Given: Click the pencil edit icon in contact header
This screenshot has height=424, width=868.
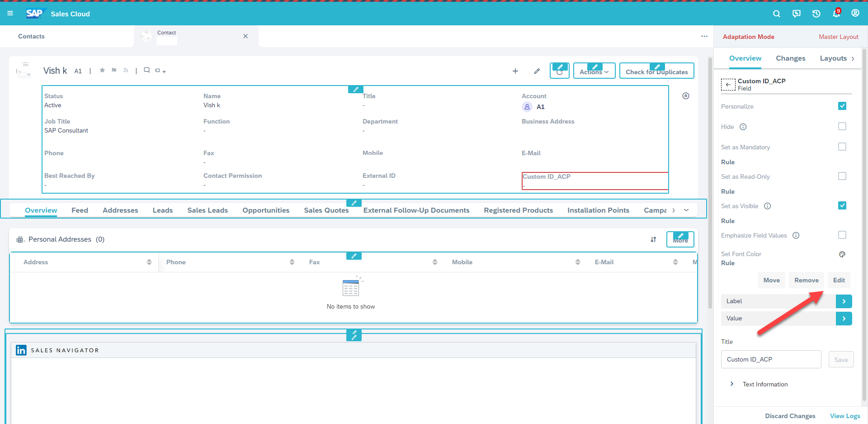Looking at the screenshot, I should (537, 71).
